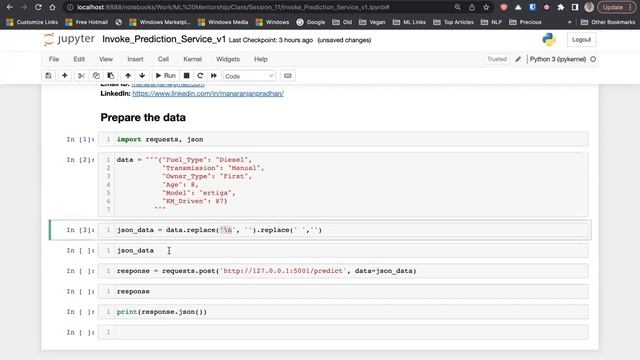The image size is (640, 360).
Task: Click the Logout button
Action: tap(581, 40)
